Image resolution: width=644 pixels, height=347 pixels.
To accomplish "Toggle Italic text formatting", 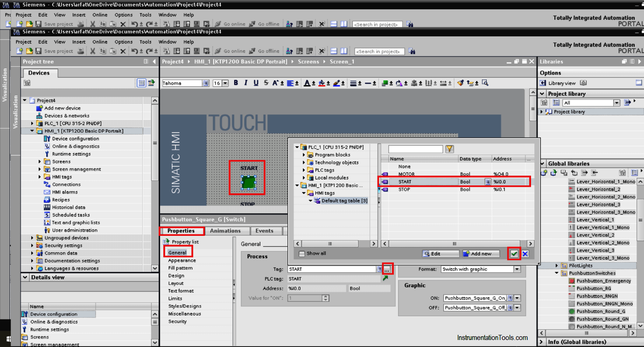I will coord(246,83).
